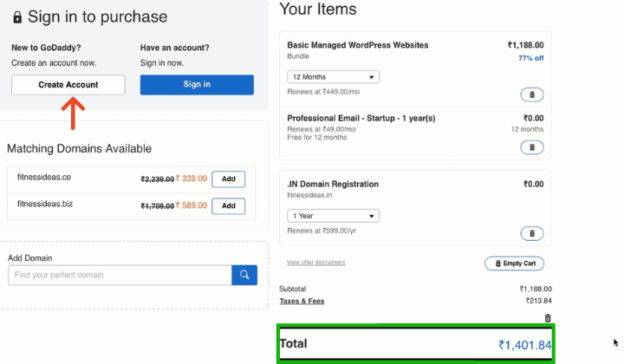
Task: Click the blue Sign in button
Action: pyautogui.click(x=197, y=85)
